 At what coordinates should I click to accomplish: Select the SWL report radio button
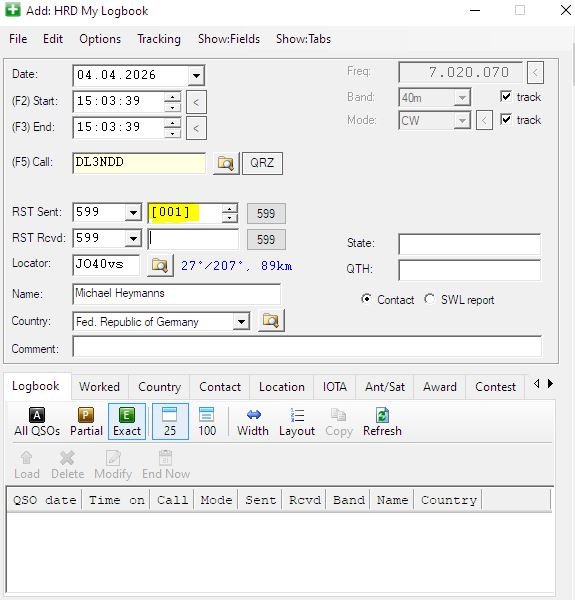pos(429,299)
